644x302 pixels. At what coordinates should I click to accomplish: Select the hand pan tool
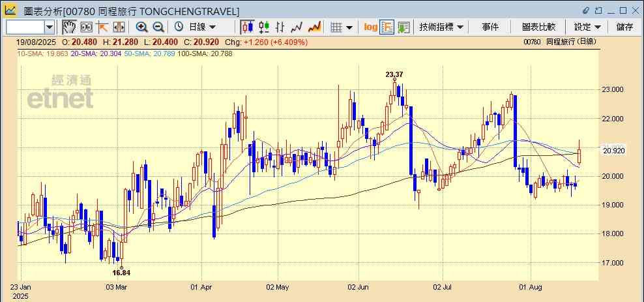click(69, 27)
